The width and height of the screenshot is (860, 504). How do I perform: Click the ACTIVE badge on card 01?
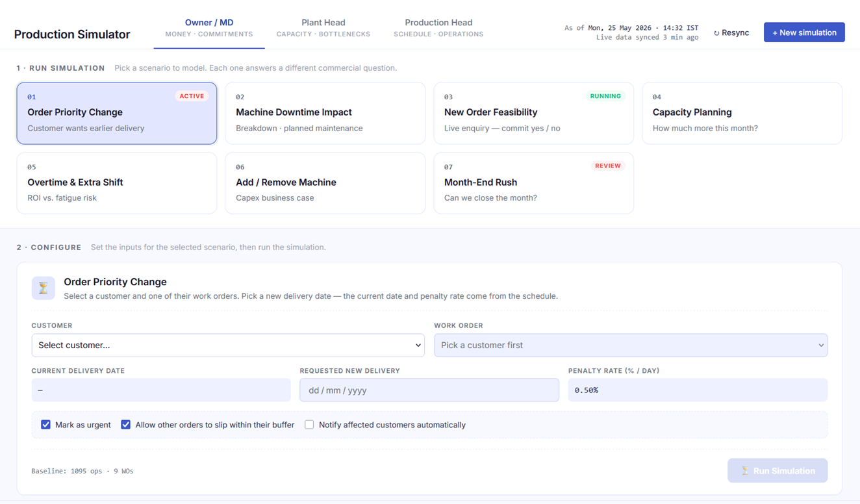coord(192,96)
